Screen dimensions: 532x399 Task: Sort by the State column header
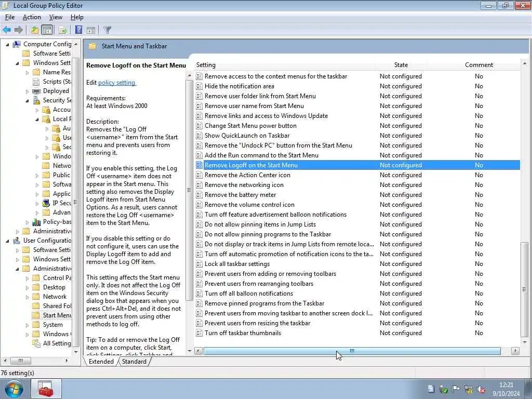tap(401, 65)
